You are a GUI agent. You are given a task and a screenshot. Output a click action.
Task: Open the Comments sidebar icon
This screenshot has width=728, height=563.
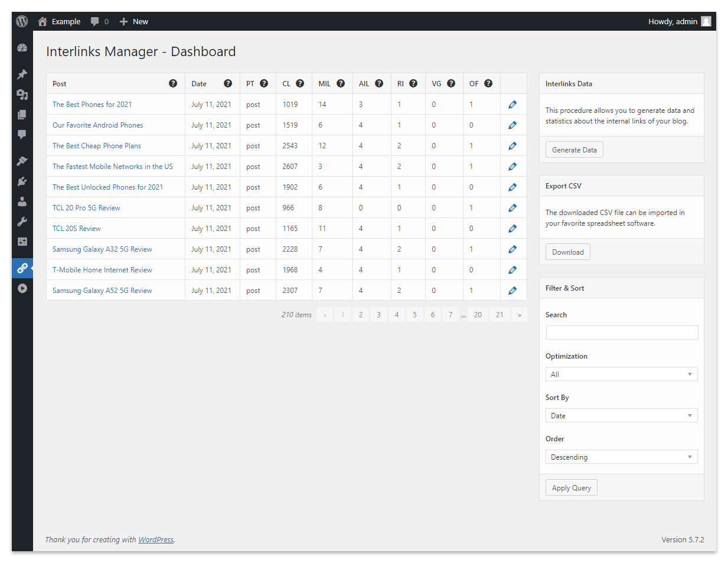point(22,135)
